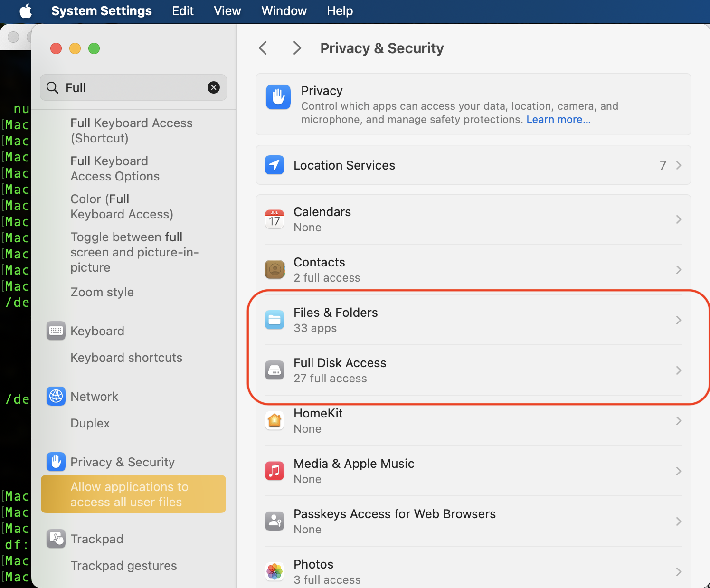
Task: Expand Photos row chevron
Action: [x=679, y=572]
